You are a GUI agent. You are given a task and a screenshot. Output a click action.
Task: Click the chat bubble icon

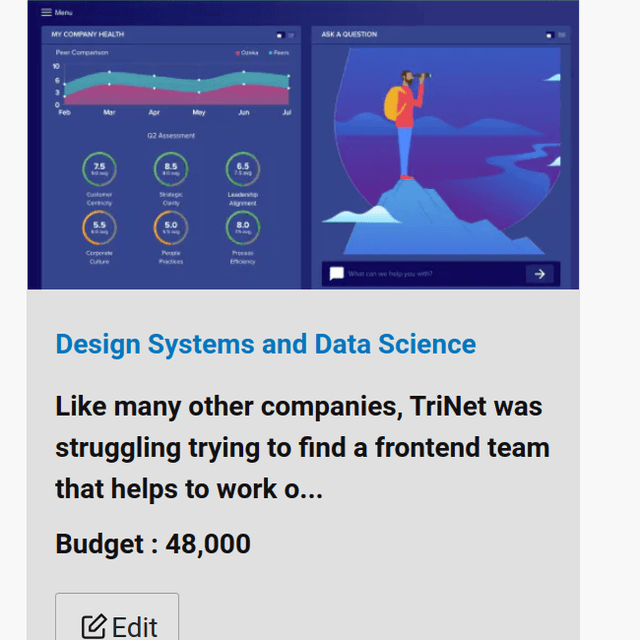point(337,273)
